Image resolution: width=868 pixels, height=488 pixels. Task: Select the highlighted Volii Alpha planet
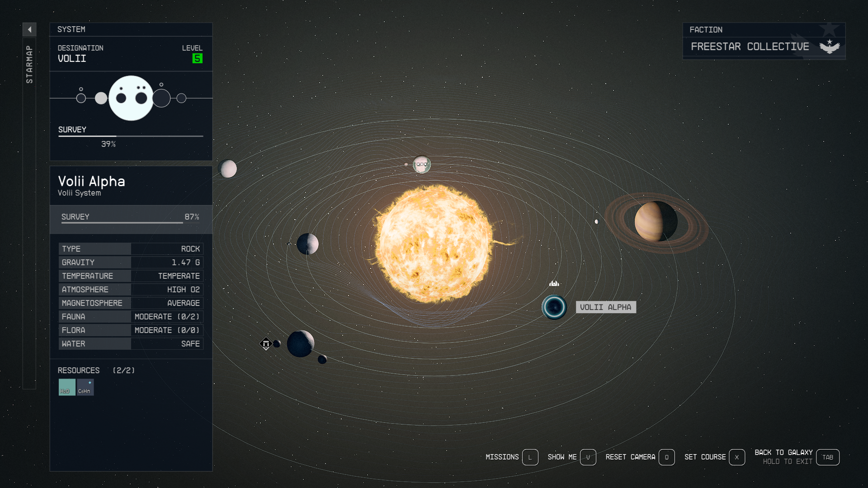tap(554, 307)
